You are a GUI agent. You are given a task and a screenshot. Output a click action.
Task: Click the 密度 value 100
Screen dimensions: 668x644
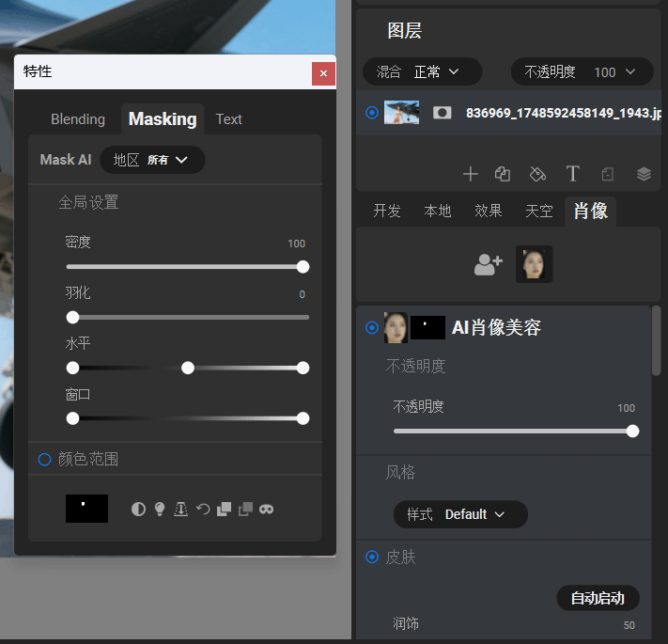click(297, 243)
